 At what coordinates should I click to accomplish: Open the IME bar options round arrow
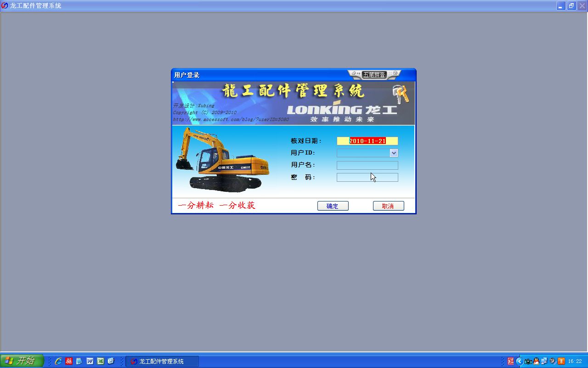click(395, 73)
